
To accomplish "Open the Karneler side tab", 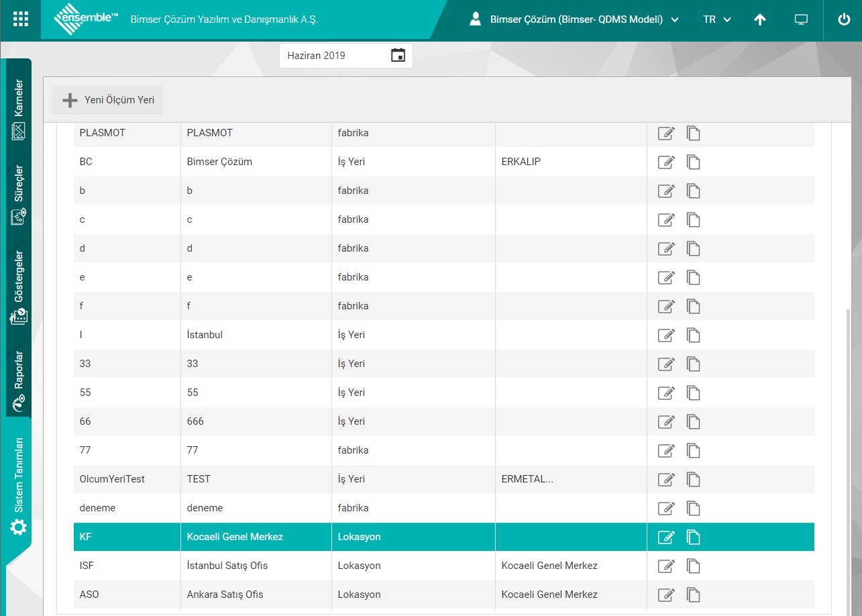I will pos(19,109).
